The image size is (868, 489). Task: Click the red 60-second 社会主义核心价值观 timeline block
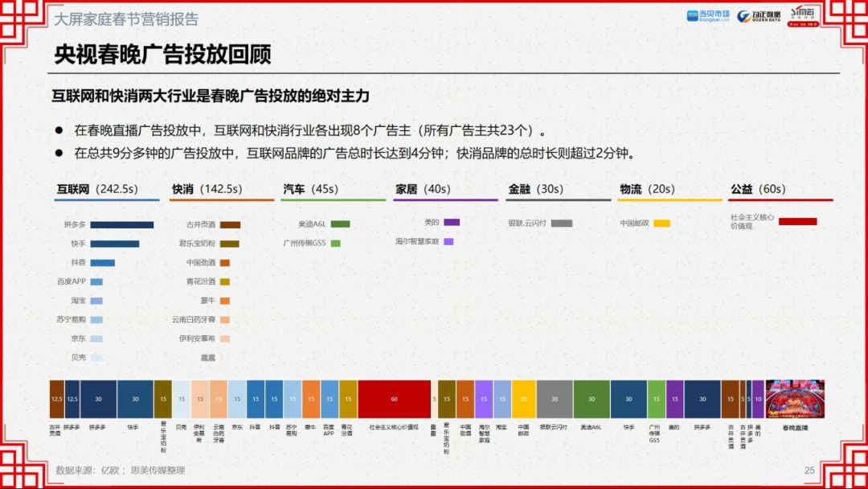(394, 399)
